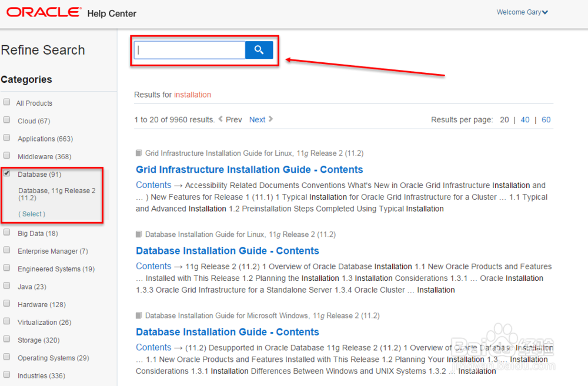Viewport: 588px width, 386px height.
Task: Check Engineered Systems (19) filter
Action: tap(6, 267)
